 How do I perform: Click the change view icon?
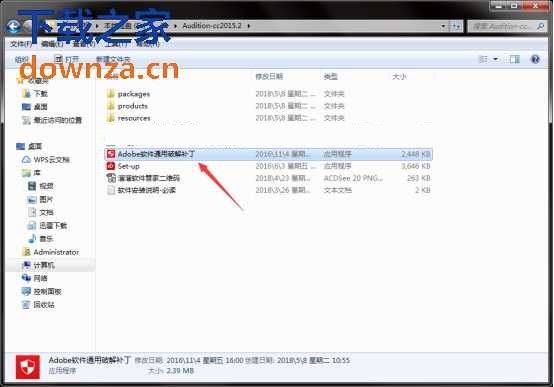(483, 59)
